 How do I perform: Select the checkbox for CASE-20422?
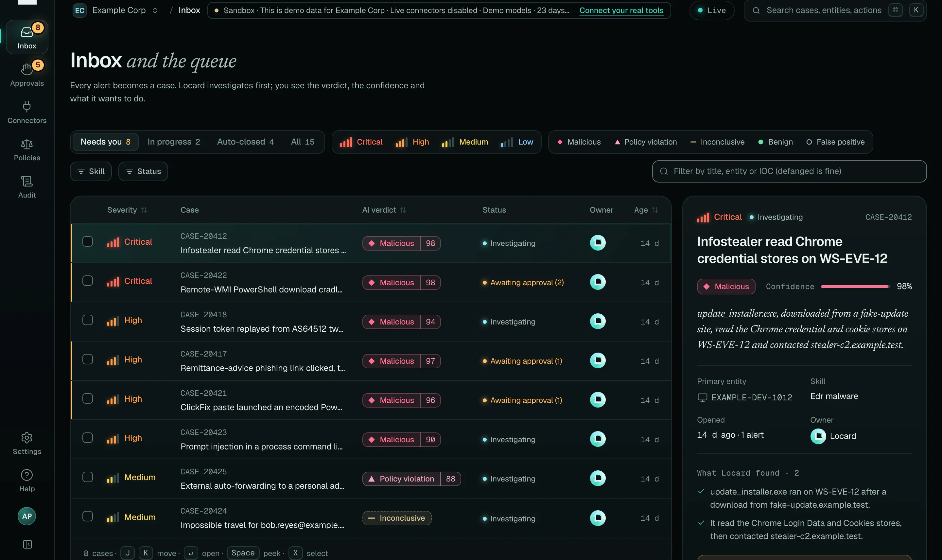coord(88,280)
